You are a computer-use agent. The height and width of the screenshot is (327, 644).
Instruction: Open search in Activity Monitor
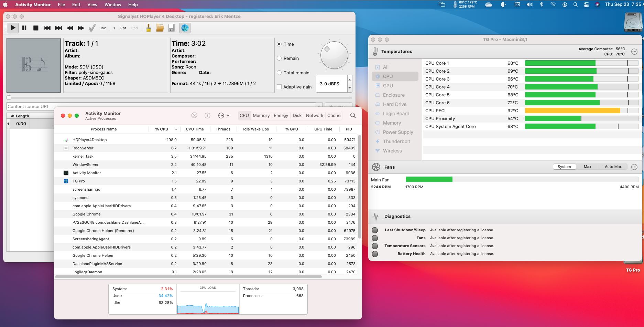(353, 116)
